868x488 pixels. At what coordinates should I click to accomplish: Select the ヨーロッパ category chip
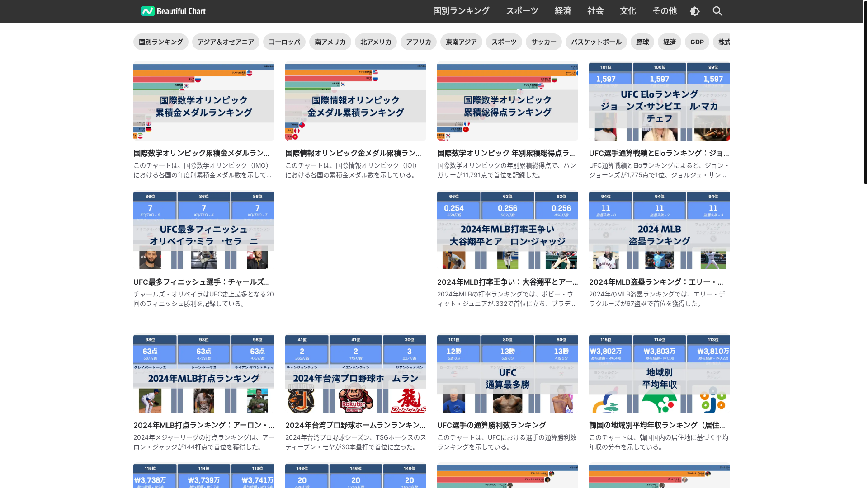[284, 42]
